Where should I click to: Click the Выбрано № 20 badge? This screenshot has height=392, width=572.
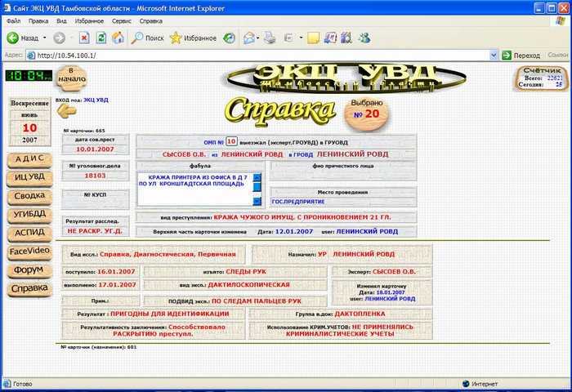coord(366,114)
